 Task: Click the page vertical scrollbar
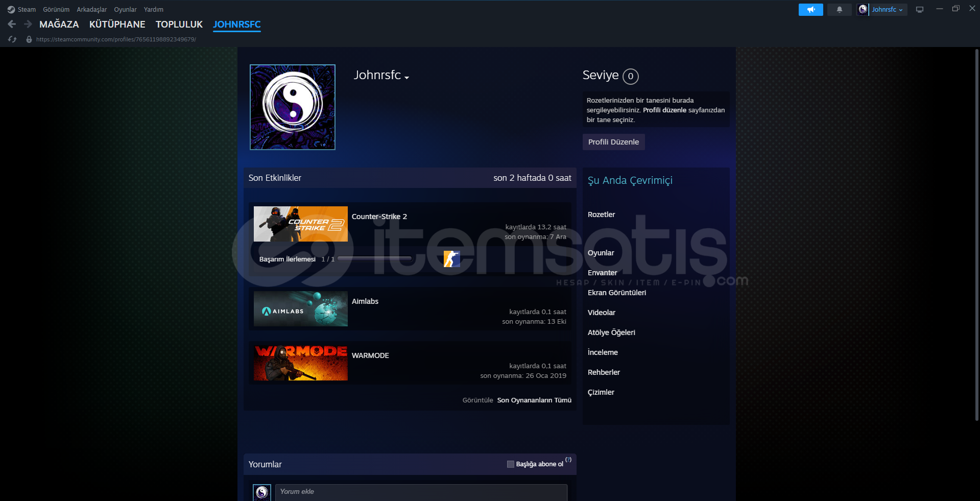977,235
